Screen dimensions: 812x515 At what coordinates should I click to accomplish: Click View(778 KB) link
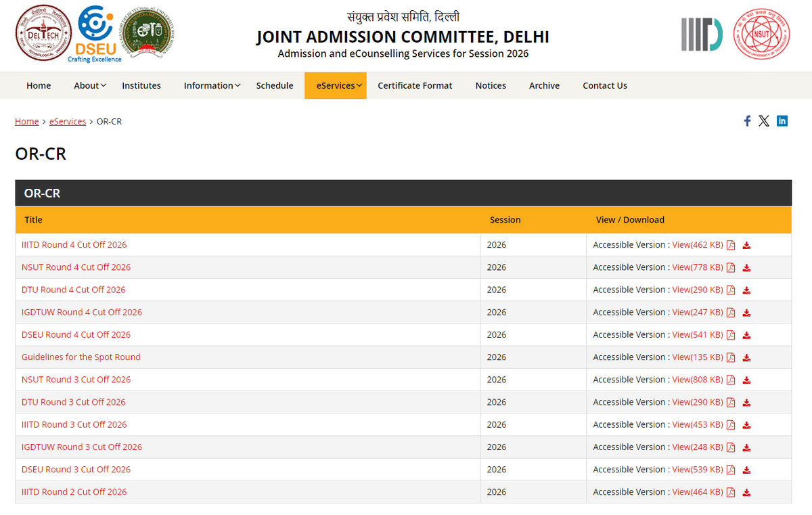pyautogui.click(x=698, y=267)
